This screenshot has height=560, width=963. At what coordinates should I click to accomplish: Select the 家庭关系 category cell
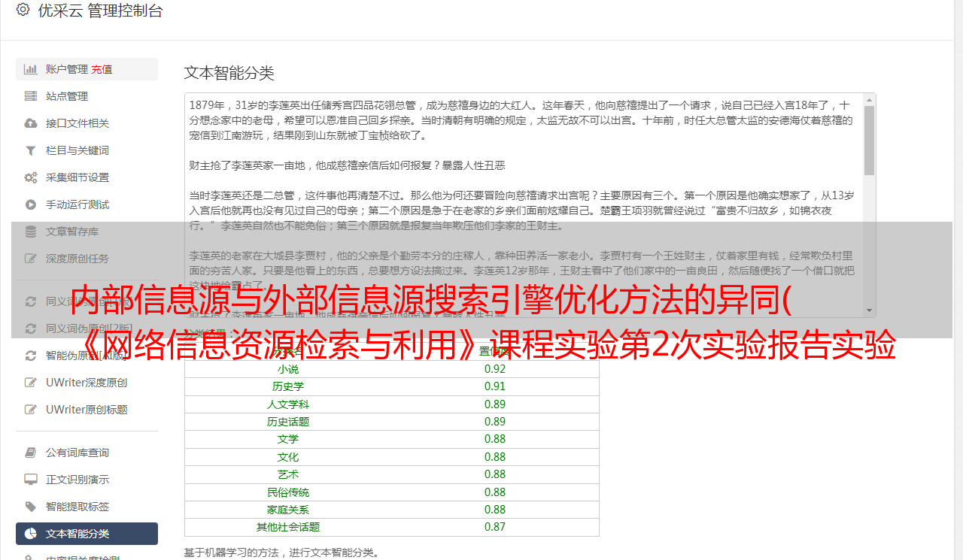click(288, 510)
